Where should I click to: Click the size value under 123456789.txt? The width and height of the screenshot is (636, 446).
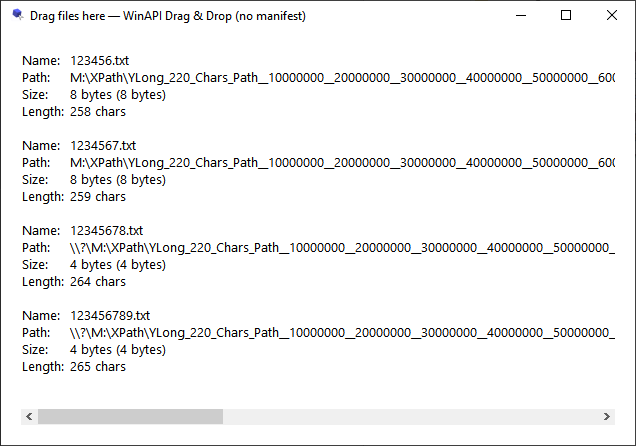[118, 350]
